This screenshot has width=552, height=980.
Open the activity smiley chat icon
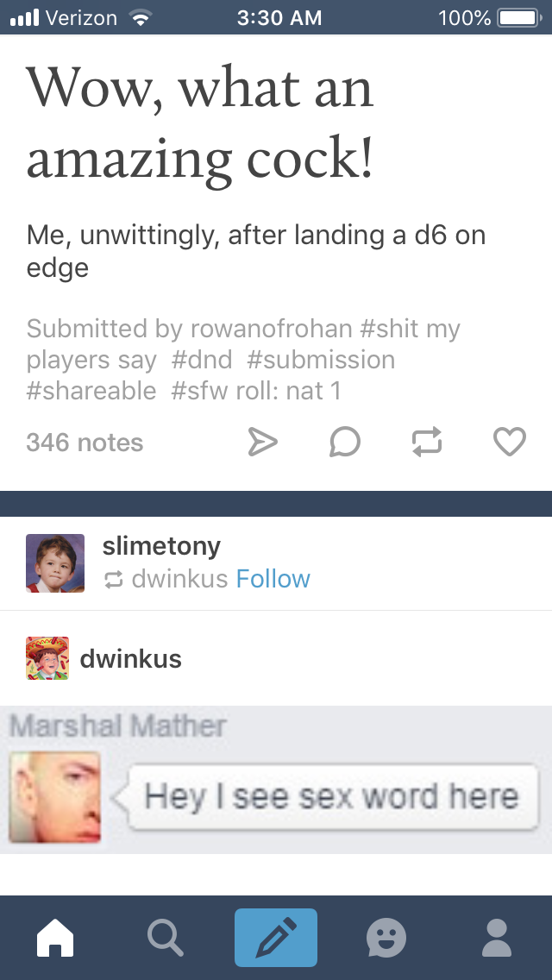386,938
